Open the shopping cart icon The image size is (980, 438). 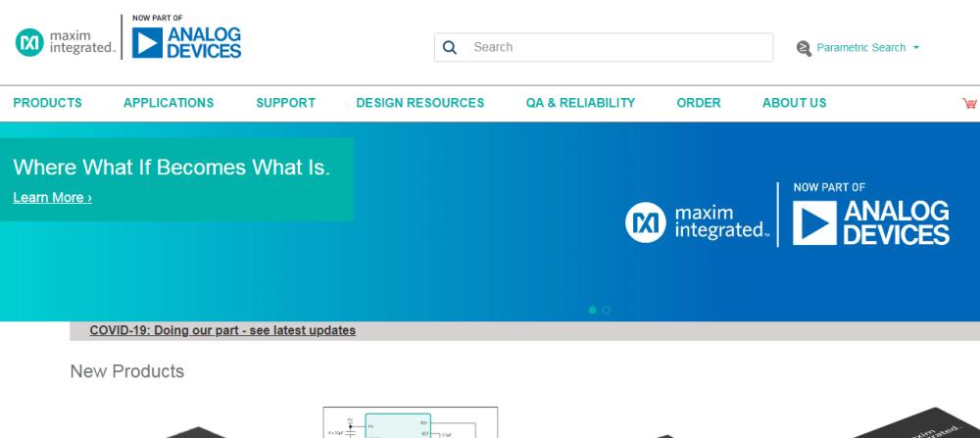tap(969, 103)
